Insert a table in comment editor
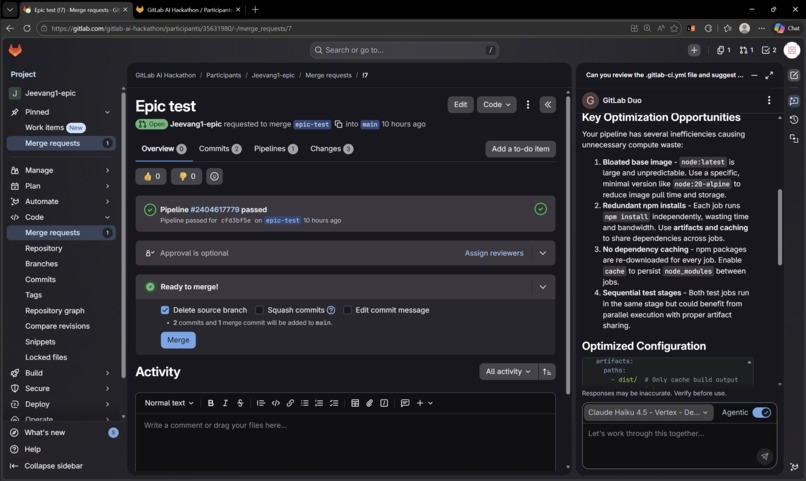Screen dimensions: 806x481 [x=355, y=403]
